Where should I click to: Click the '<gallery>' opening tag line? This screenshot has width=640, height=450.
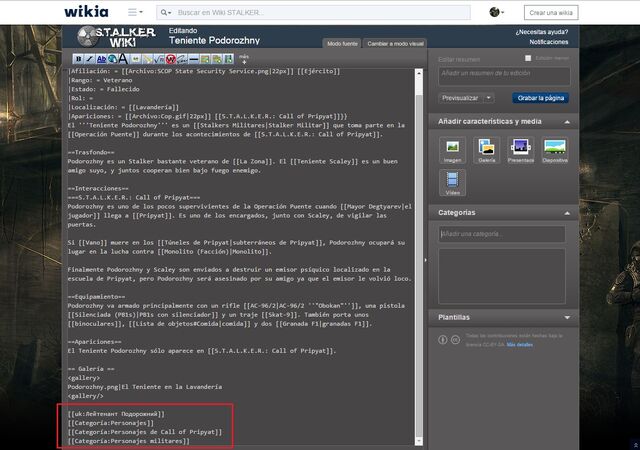pos(84,378)
